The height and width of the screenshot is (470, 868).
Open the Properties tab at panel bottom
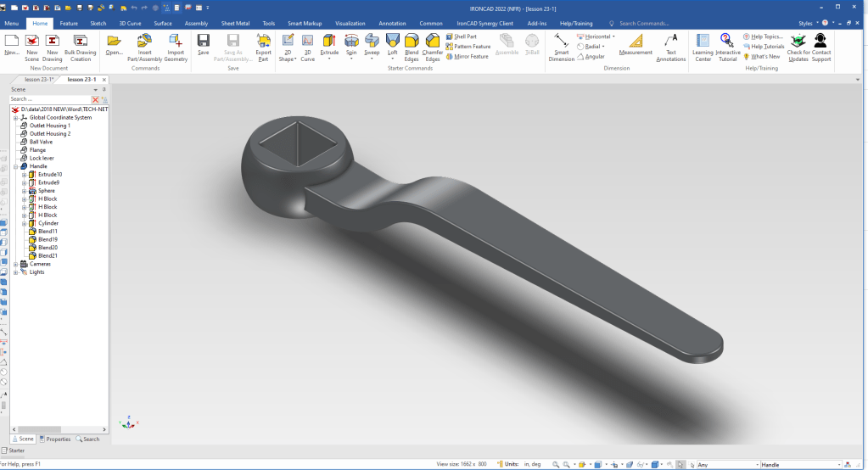pyautogui.click(x=56, y=439)
